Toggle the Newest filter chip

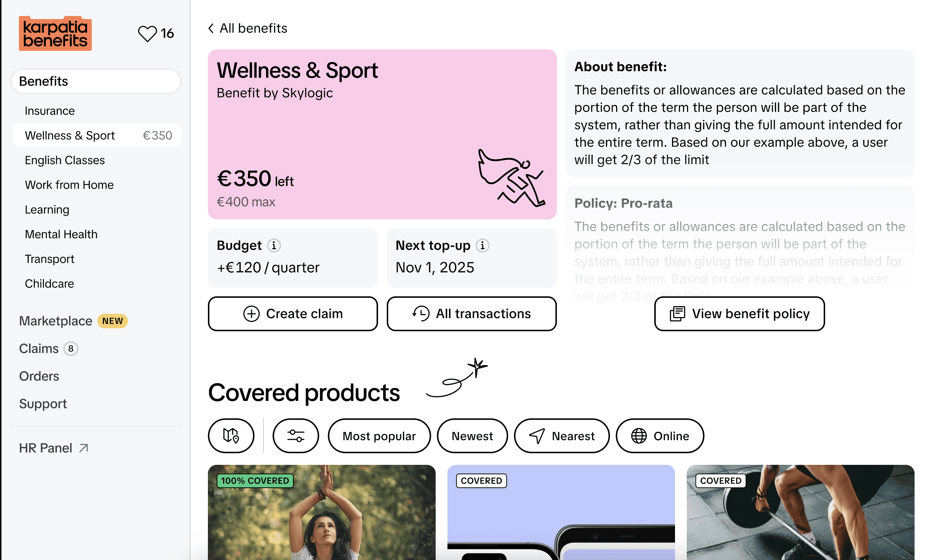tap(472, 435)
